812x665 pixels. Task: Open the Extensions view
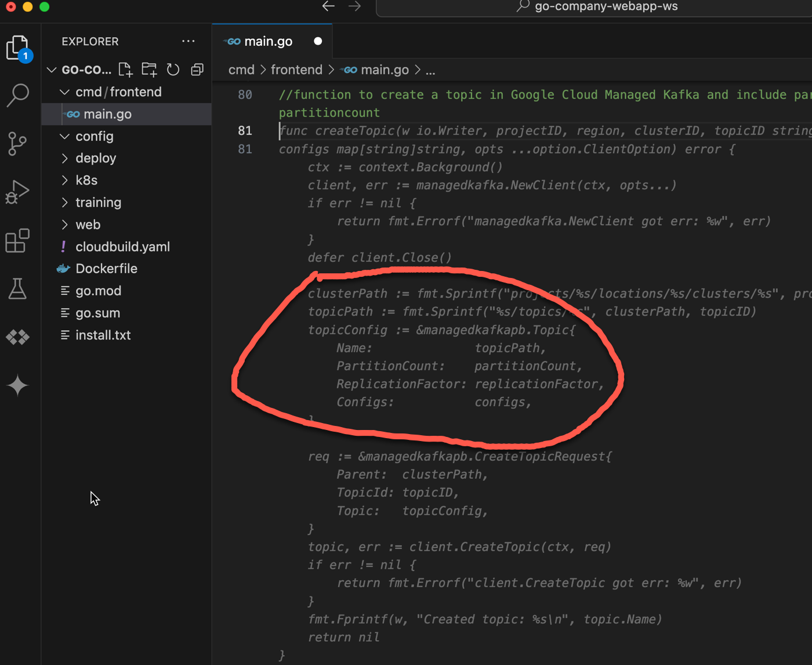(17, 240)
